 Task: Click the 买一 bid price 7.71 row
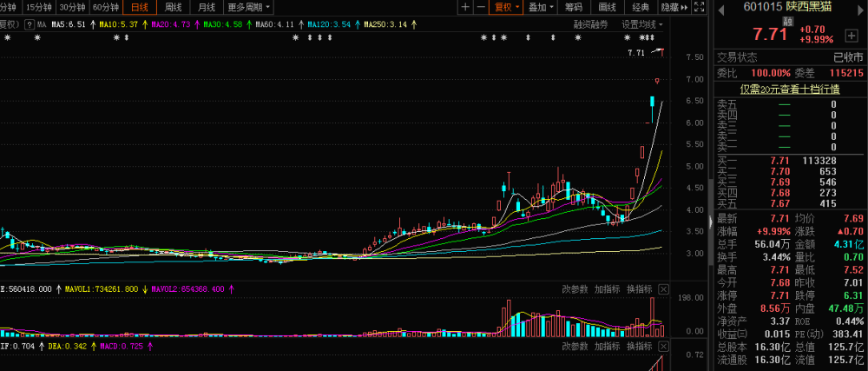(x=789, y=161)
